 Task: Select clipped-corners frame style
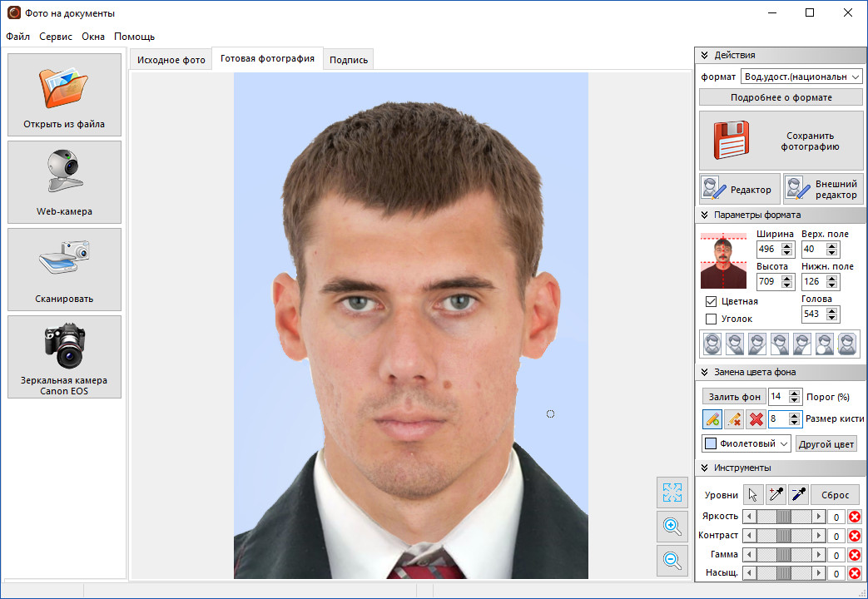(x=847, y=344)
